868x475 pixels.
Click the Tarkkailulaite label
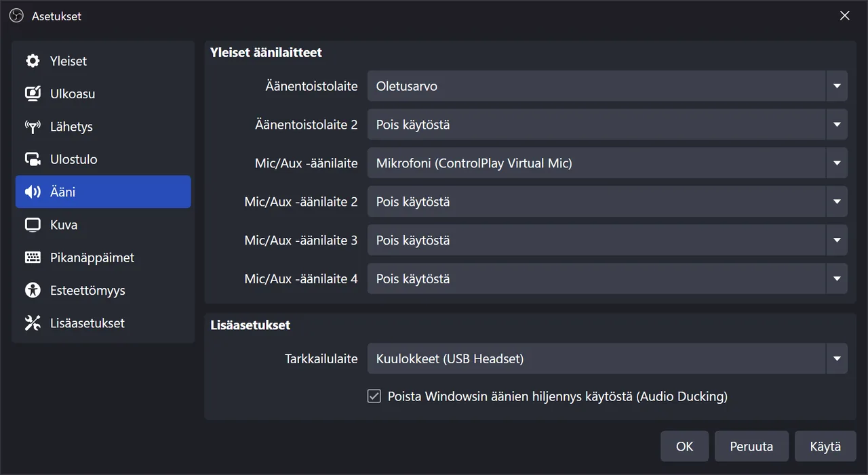pyautogui.click(x=321, y=359)
